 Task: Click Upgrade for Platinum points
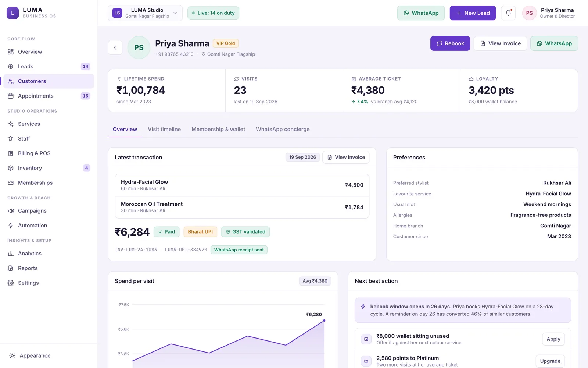click(550, 361)
